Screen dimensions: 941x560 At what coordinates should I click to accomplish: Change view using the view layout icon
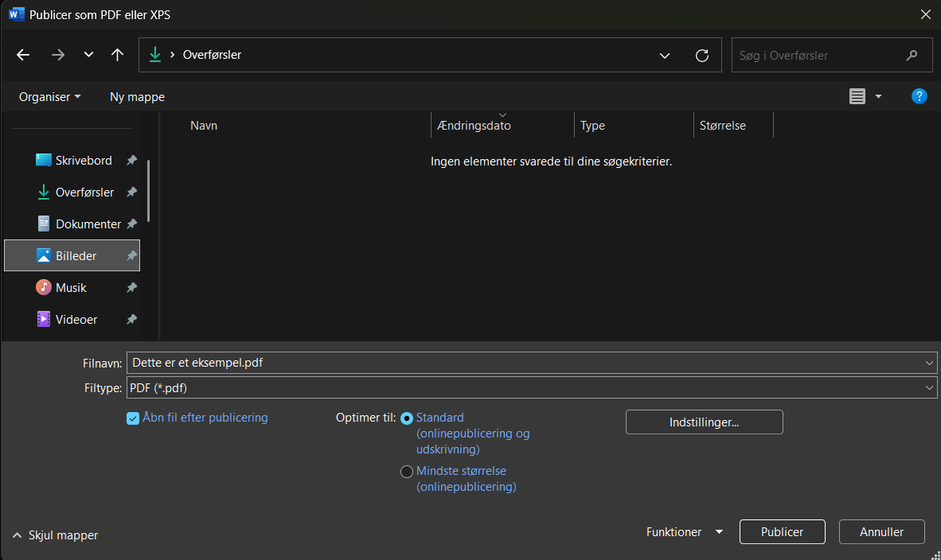click(857, 96)
